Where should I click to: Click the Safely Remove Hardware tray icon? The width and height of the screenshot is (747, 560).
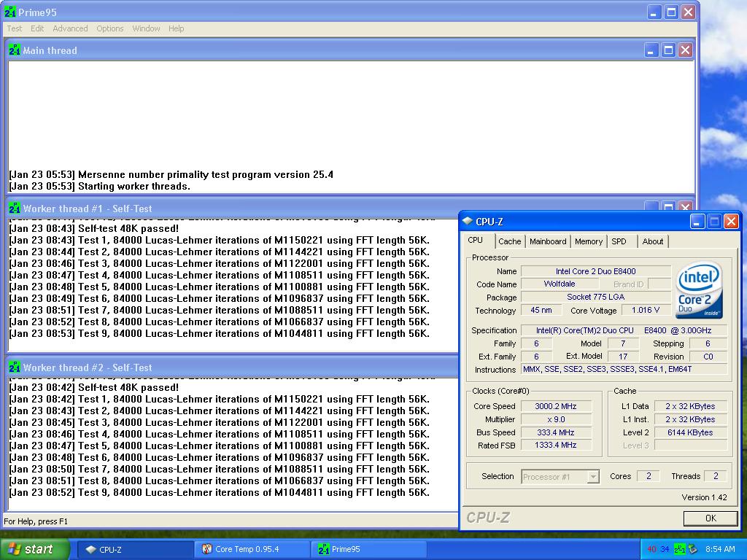(x=692, y=549)
